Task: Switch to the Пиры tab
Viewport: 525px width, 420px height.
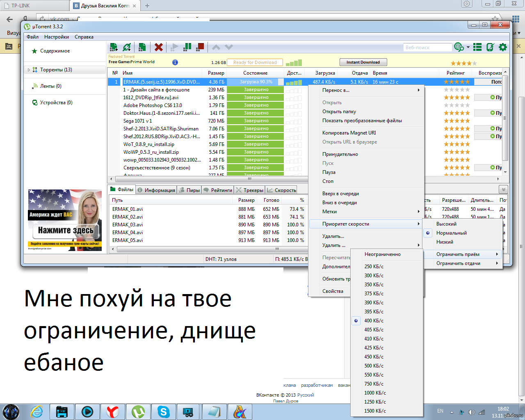Action: point(189,190)
